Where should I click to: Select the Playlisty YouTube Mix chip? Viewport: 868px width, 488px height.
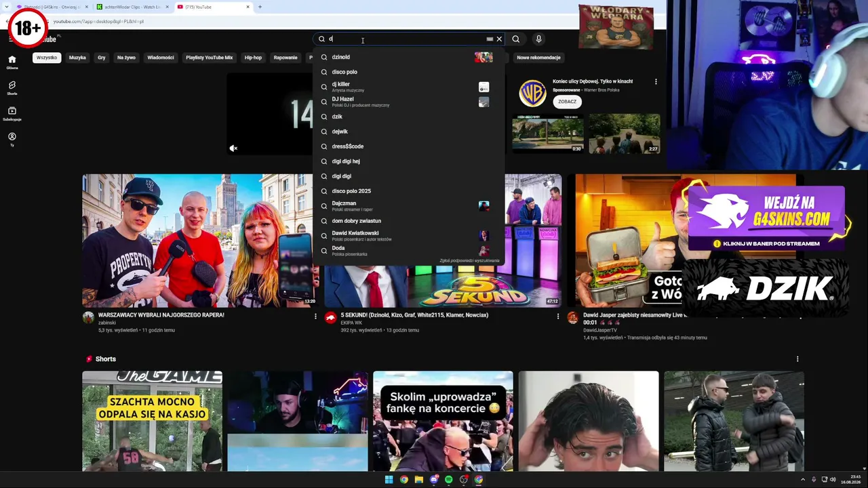210,58
